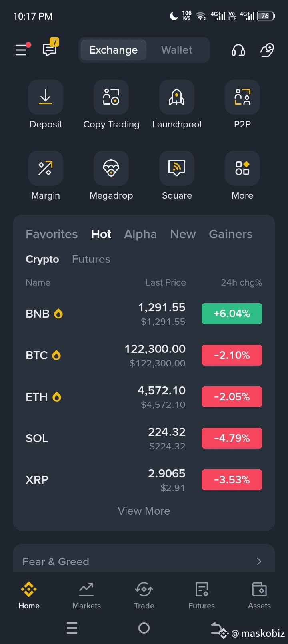Screen dimensions: 288x644
Task: Expand the Fear & Greed card chevron
Action: 259,561
